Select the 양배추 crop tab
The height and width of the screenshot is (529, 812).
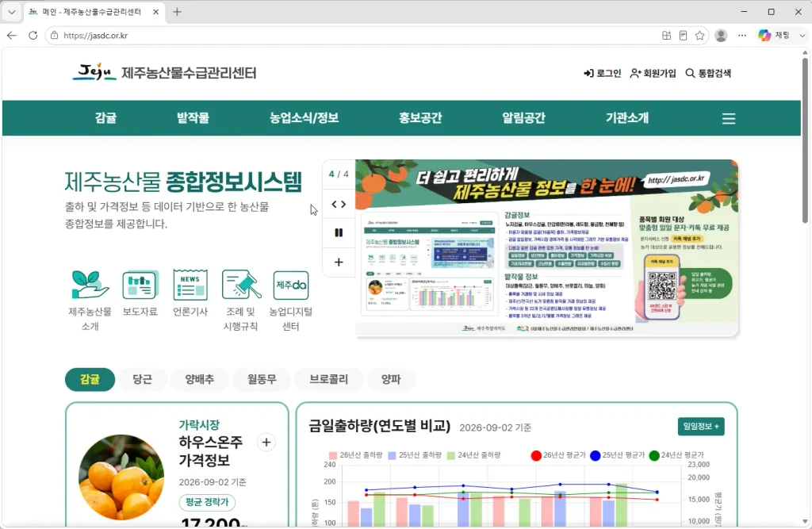tap(200, 379)
